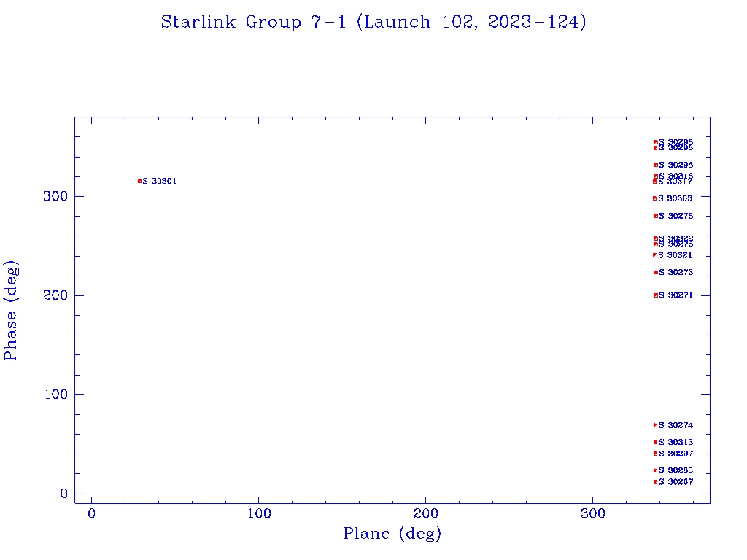747x560 pixels.
Task: Click the 300 tick label on Phase axis
Action: (55, 196)
